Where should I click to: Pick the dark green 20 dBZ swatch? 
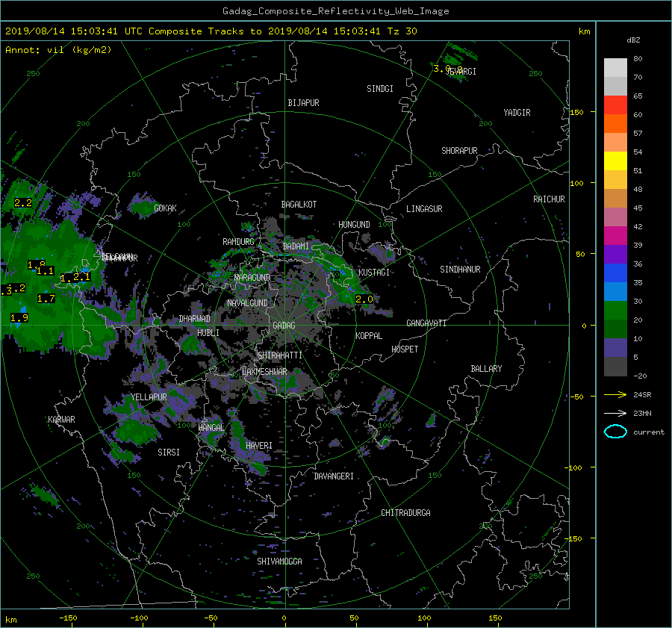click(615, 329)
